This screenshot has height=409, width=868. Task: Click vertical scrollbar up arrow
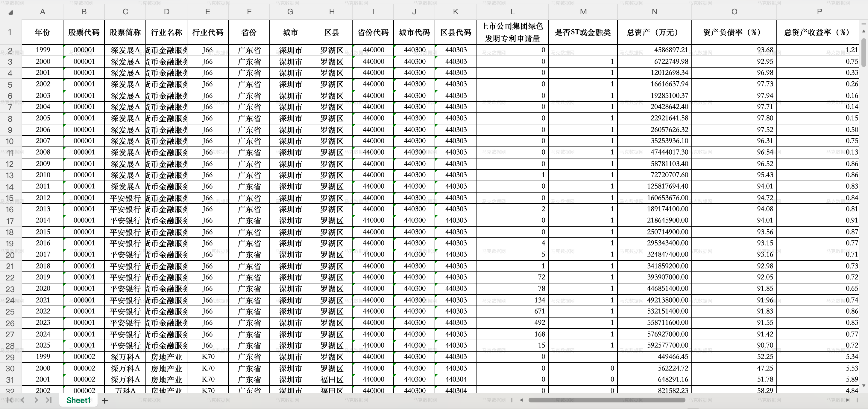[864, 31]
